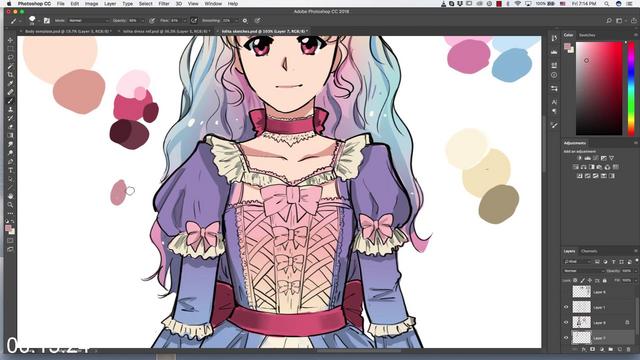640x360 pixels.
Task: Switch to the Swatches tab
Action: (x=587, y=35)
